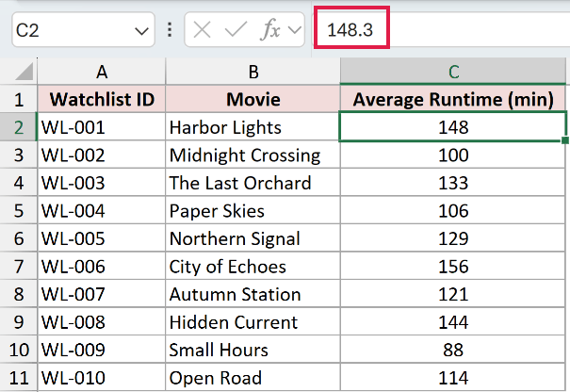570x392 pixels.
Task: Select column B header
Action: tap(253, 72)
